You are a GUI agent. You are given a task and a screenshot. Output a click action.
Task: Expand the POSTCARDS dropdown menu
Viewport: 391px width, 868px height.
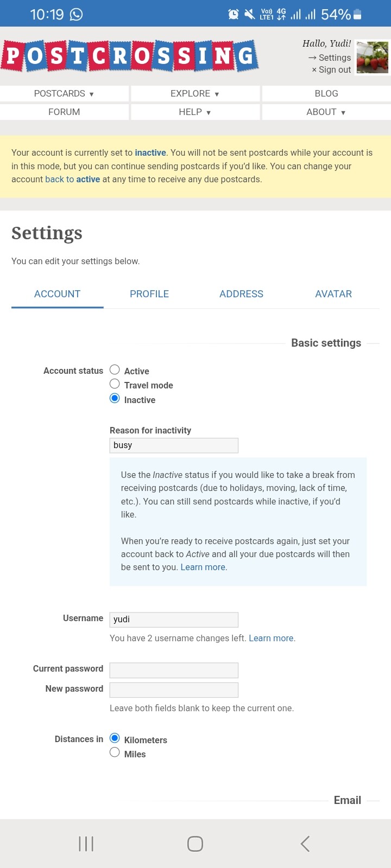64,93
